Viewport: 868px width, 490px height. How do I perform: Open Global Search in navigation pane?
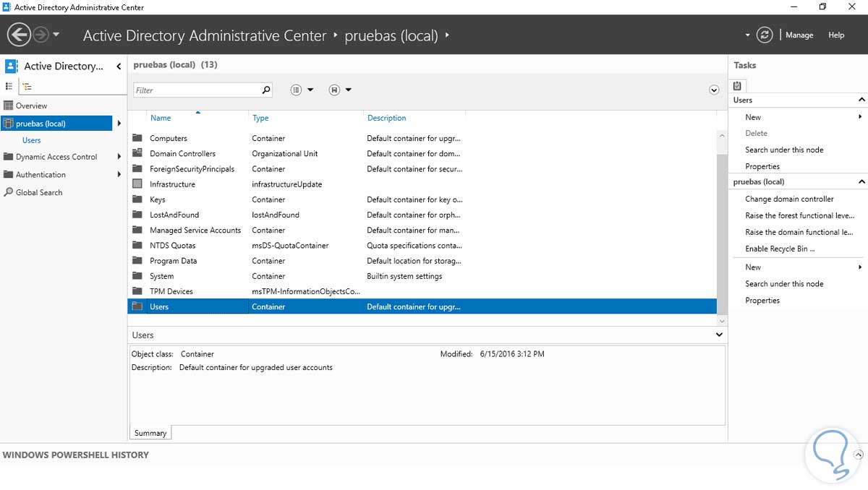38,192
